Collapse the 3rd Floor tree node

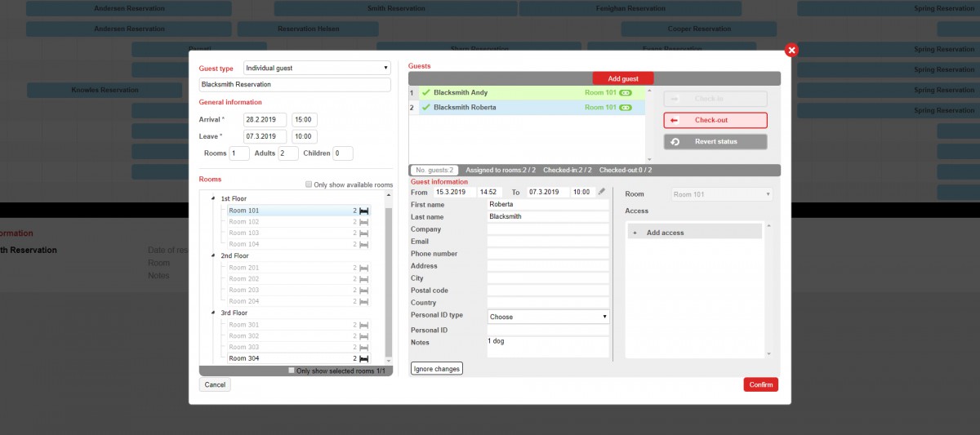pyautogui.click(x=213, y=313)
